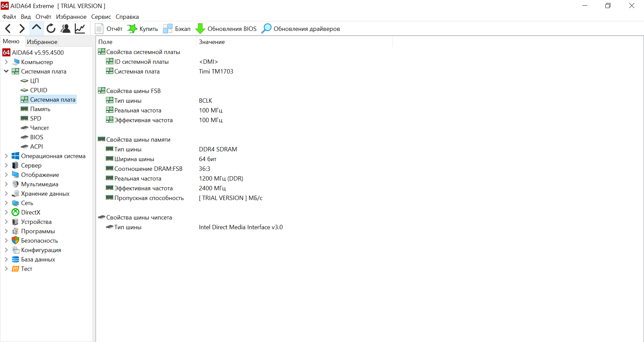
Task: Select the BIOS tree item
Action: tap(37, 137)
